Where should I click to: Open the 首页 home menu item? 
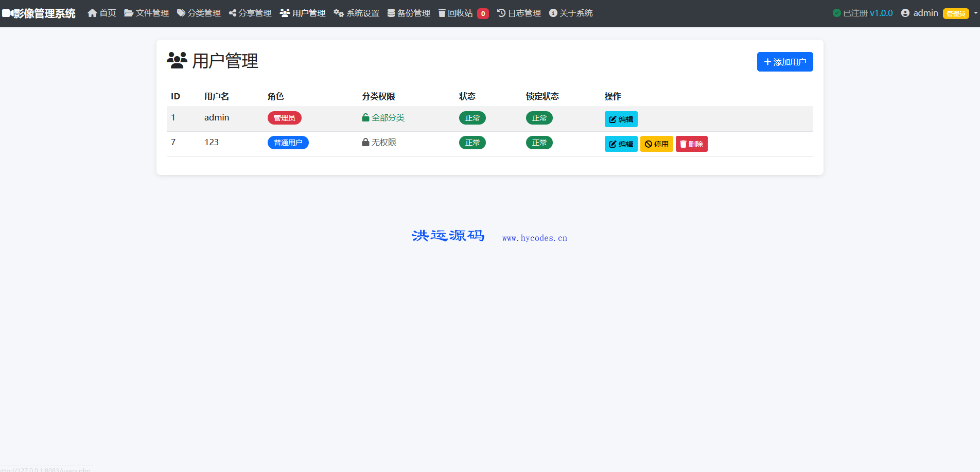(x=102, y=13)
